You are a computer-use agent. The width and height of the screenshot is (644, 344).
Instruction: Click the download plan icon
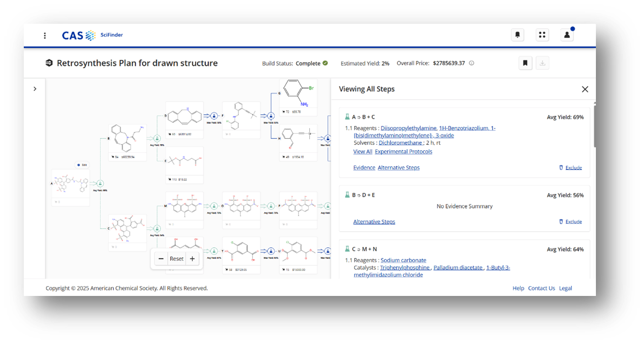pos(543,63)
